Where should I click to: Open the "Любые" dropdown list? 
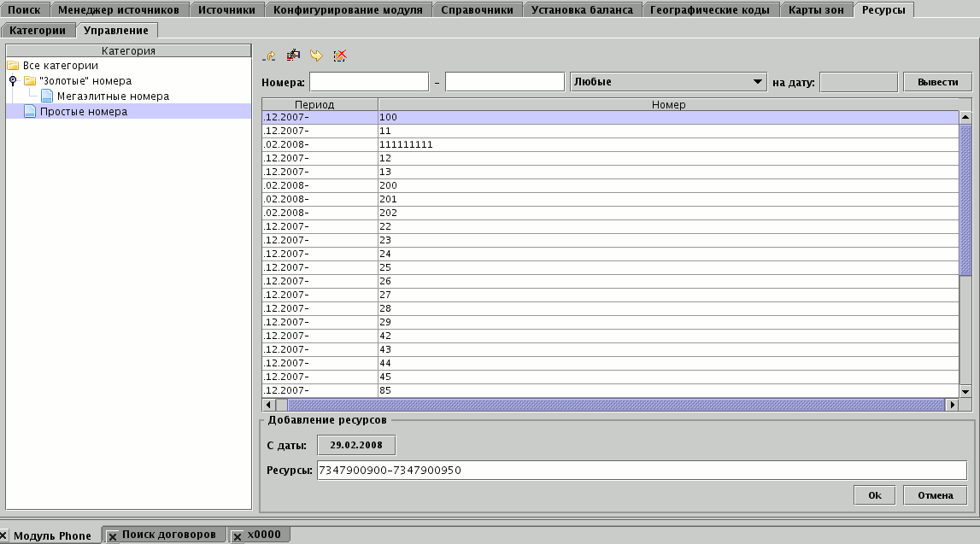757,82
